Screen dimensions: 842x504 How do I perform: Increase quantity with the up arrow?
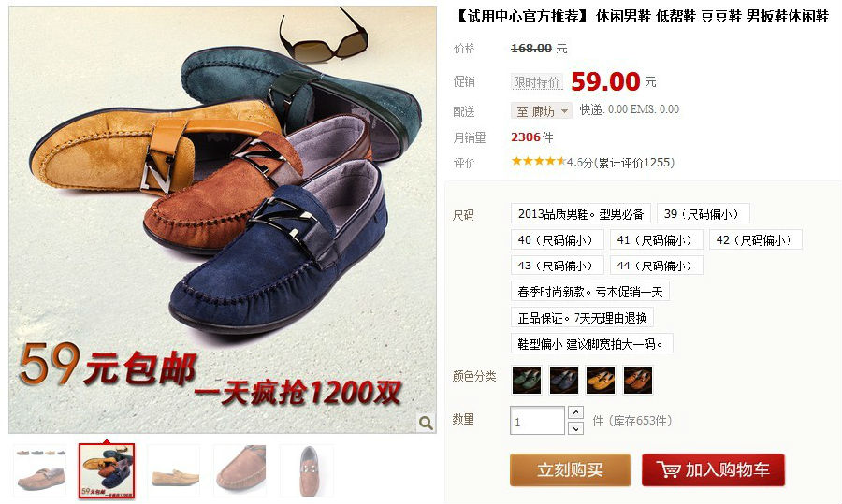(x=575, y=412)
